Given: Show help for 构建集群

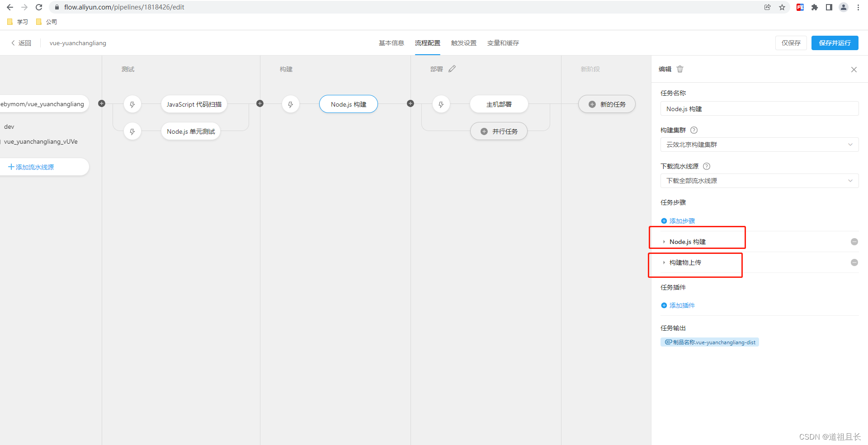Looking at the screenshot, I should point(694,130).
